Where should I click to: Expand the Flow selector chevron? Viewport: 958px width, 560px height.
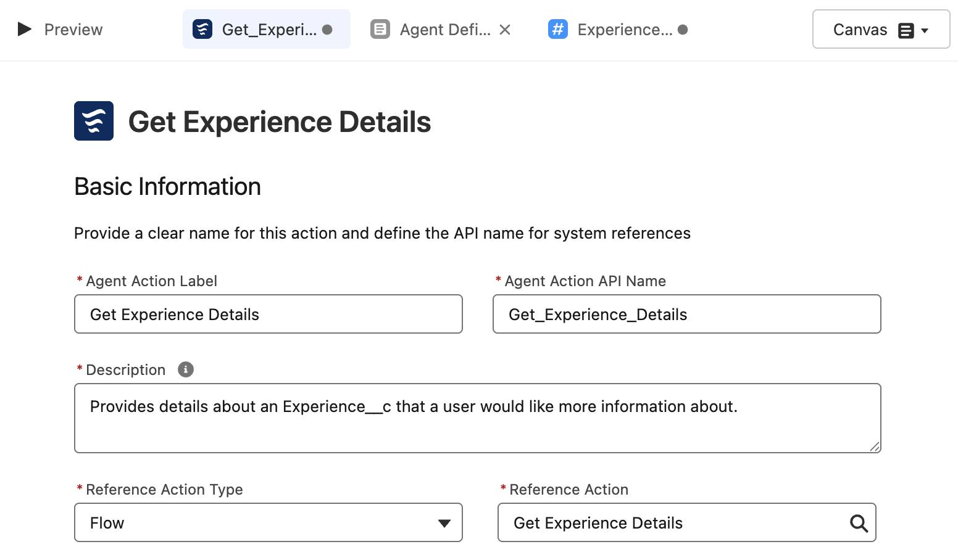click(x=444, y=523)
